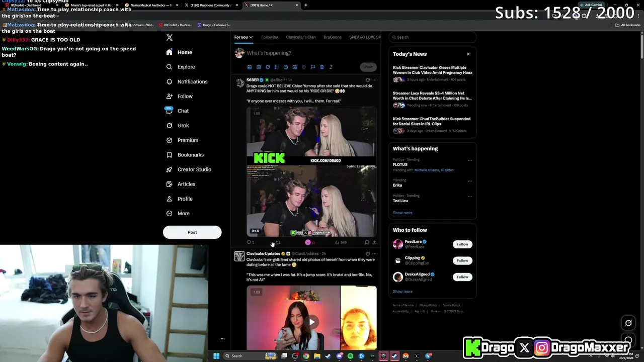Open Premium page
This screenshot has width=644, height=362.
coord(182,140)
